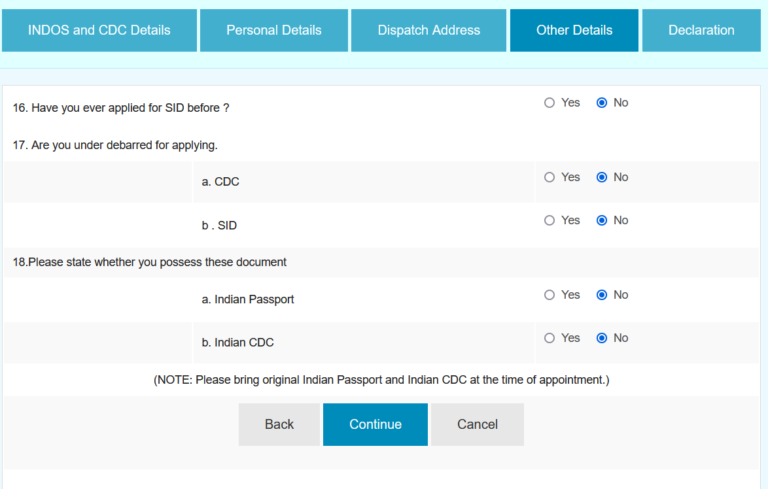768x489 pixels.
Task: Choose No for debarred from CDC
Action: (602, 177)
